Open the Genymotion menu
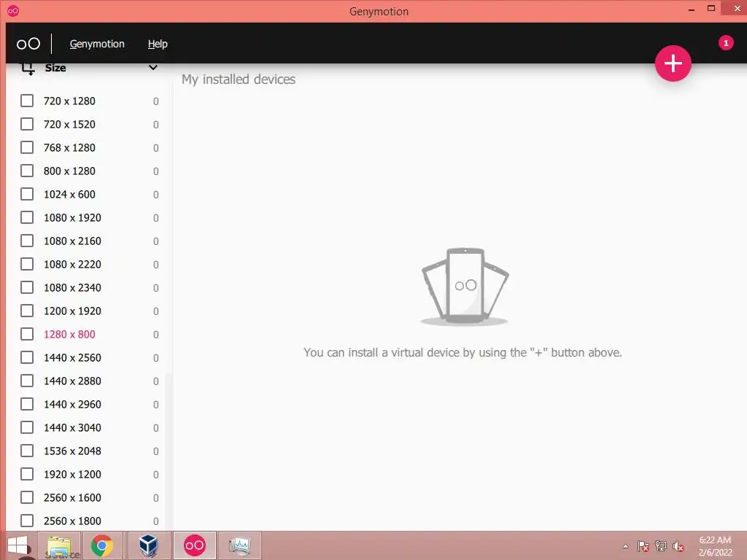Screen dimensions: 747x560 (x=97, y=44)
